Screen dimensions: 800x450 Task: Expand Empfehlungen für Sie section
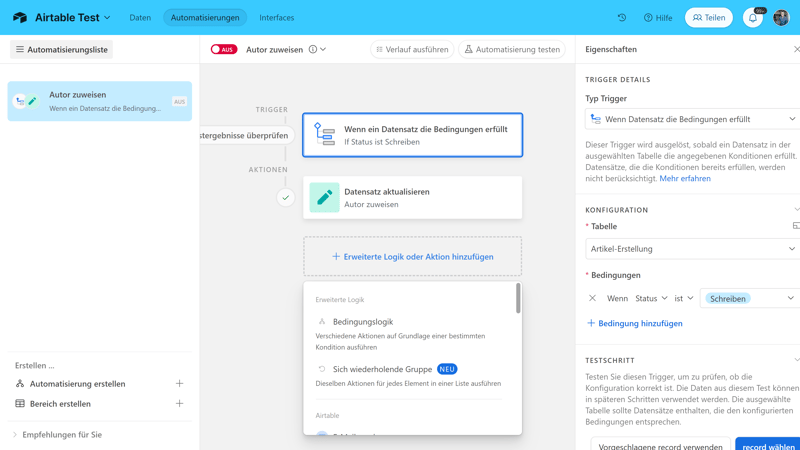(57, 435)
